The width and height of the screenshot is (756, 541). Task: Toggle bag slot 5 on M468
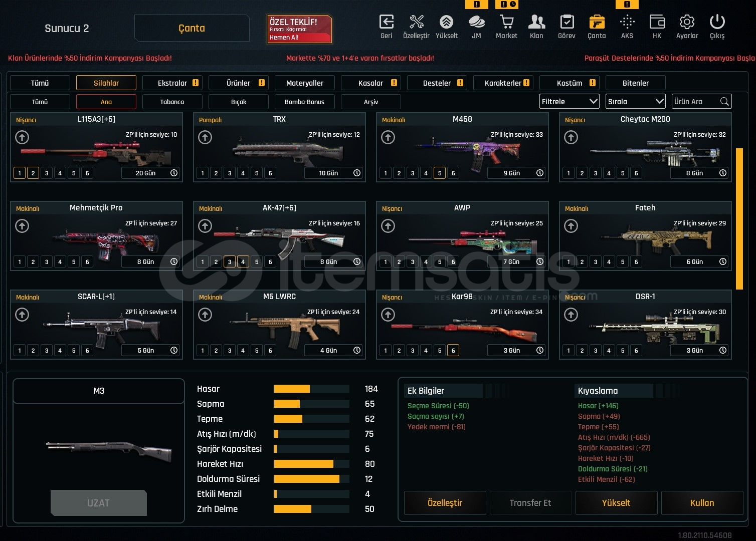pyautogui.click(x=440, y=173)
